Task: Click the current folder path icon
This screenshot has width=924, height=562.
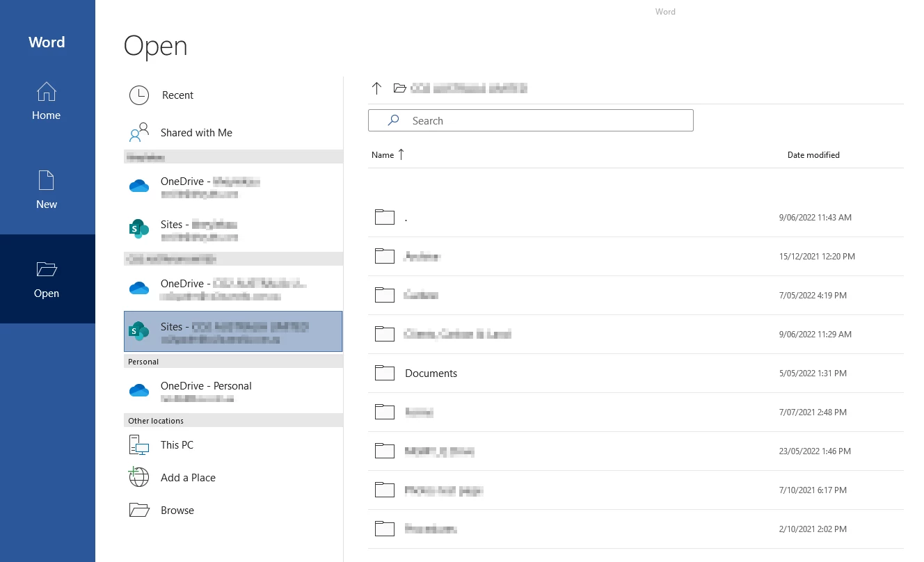Action: click(x=399, y=88)
